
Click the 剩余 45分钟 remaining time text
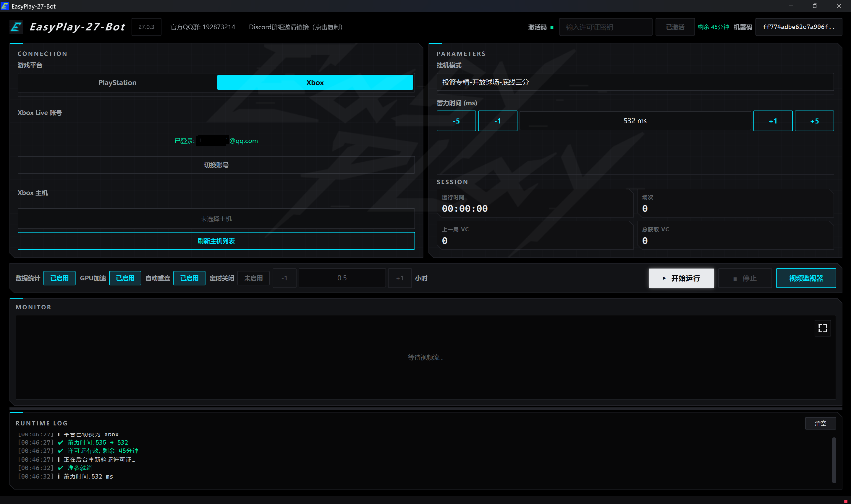[713, 27]
